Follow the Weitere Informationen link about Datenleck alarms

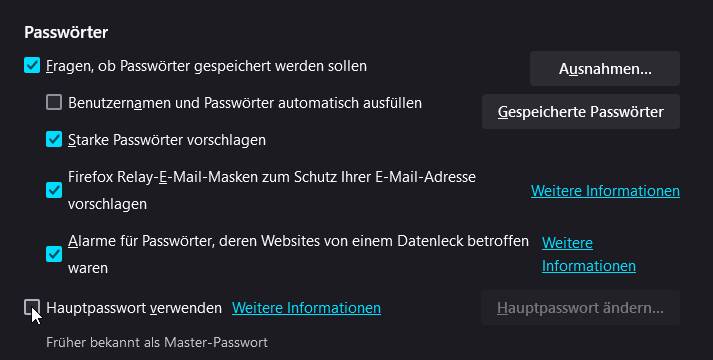click(589, 254)
